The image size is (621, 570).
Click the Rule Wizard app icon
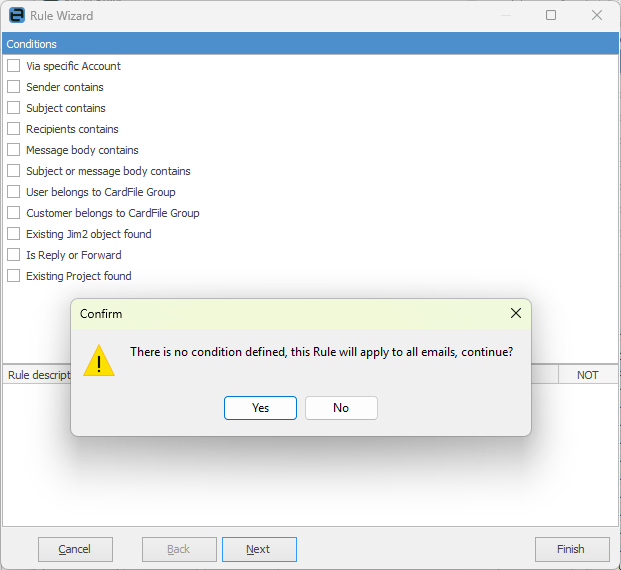pos(17,15)
